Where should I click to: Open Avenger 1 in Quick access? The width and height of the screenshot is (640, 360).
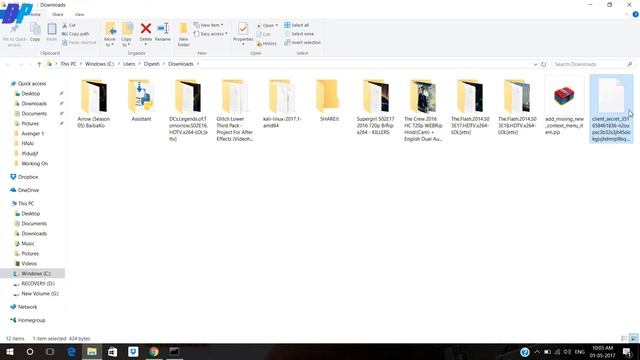click(x=32, y=133)
